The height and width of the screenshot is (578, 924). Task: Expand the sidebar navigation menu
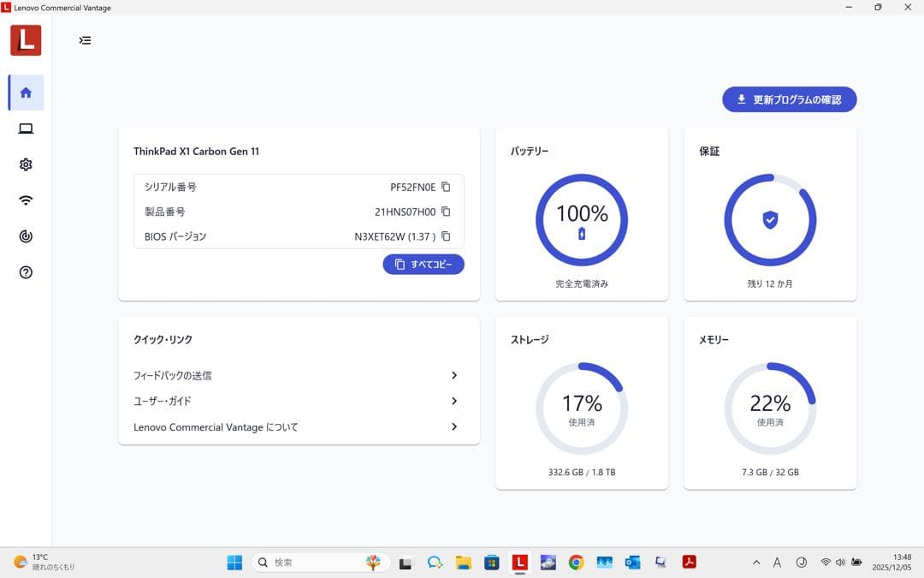pos(85,40)
